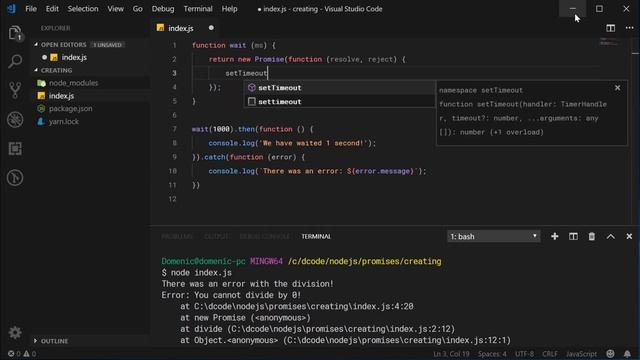
Task: Open the Help menu
Action: (229, 9)
